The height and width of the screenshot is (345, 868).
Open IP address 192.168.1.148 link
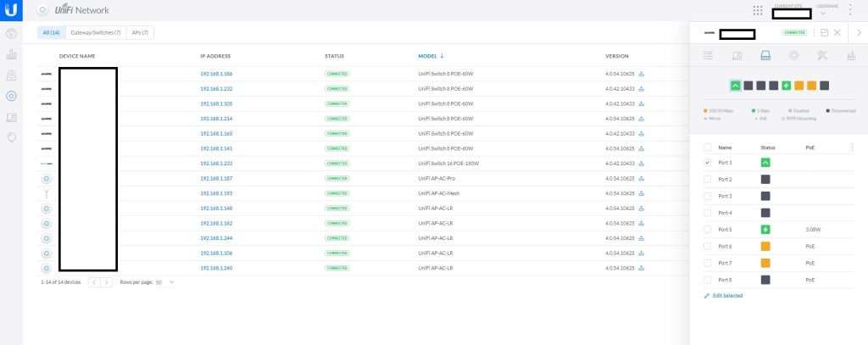tap(216, 209)
